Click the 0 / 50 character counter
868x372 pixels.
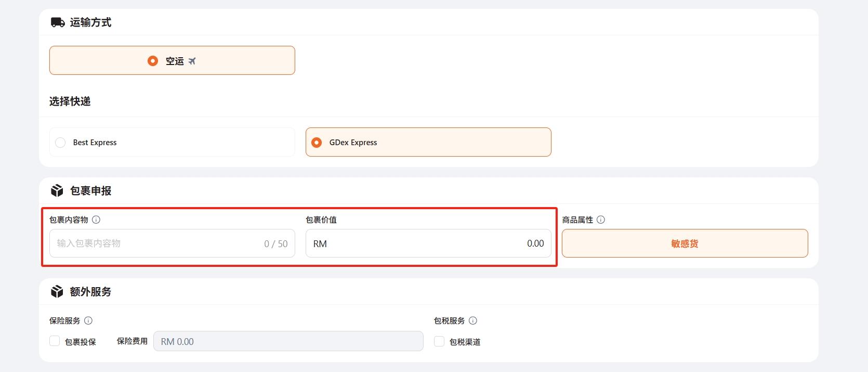(x=275, y=244)
